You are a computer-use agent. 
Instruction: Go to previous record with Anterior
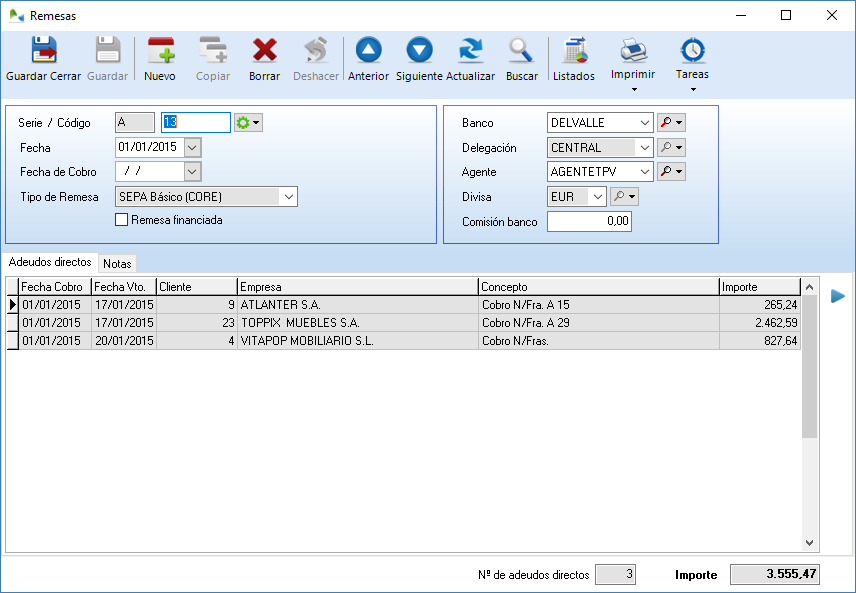tap(368, 51)
